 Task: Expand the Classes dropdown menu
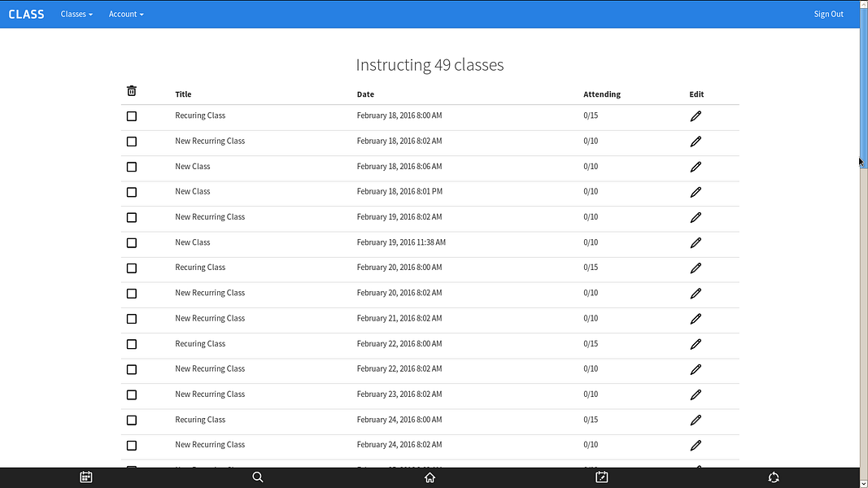tap(76, 14)
